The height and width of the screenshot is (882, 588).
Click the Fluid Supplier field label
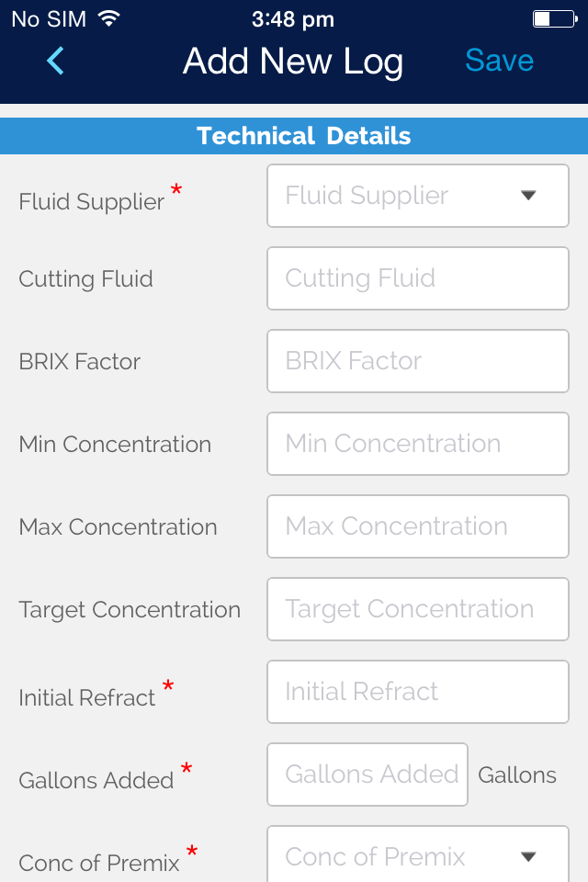pos(91,201)
